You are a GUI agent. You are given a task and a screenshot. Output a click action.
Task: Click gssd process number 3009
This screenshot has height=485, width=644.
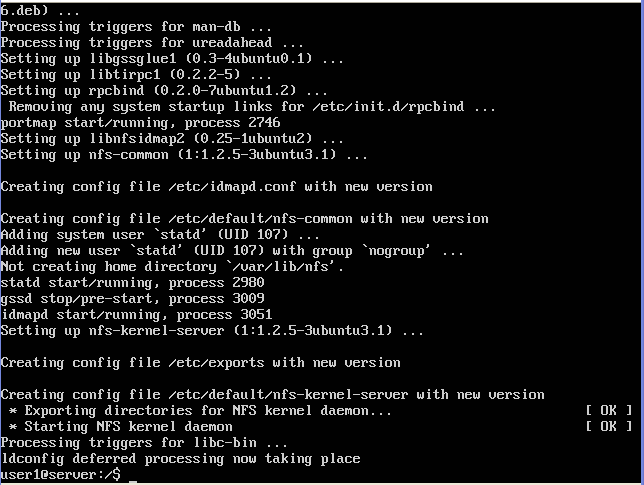pos(248,299)
